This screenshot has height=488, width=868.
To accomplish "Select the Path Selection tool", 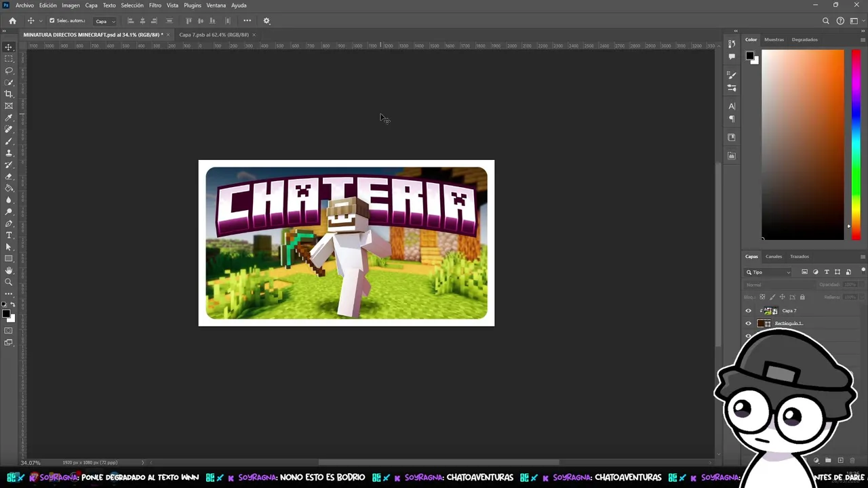I will point(9,247).
